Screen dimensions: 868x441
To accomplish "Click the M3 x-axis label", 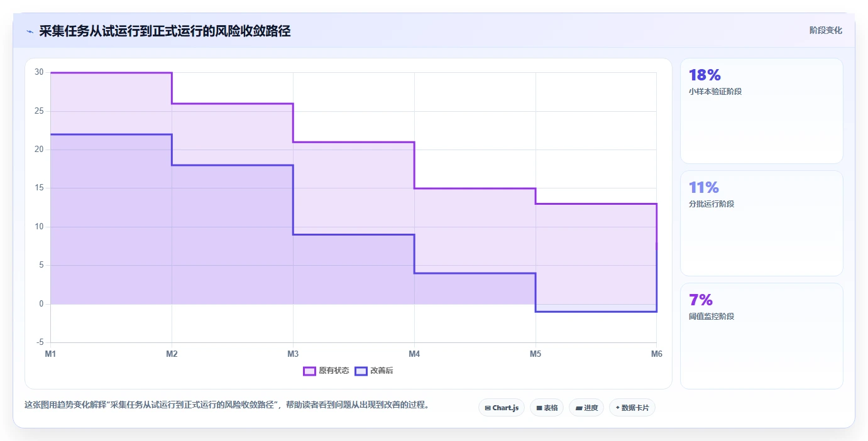I will pyautogui.click(x=293, y=354).
